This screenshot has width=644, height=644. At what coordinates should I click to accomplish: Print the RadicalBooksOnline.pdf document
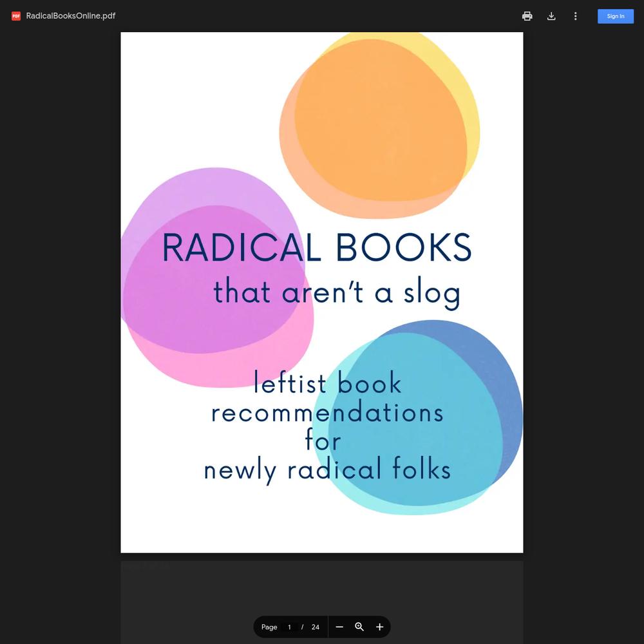click(x=527, y=16)
